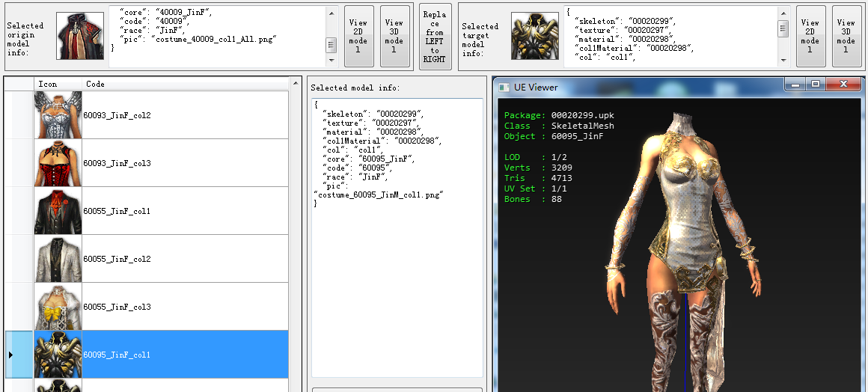Click the Verts 3209 value in viewer

tap(562, 168)
